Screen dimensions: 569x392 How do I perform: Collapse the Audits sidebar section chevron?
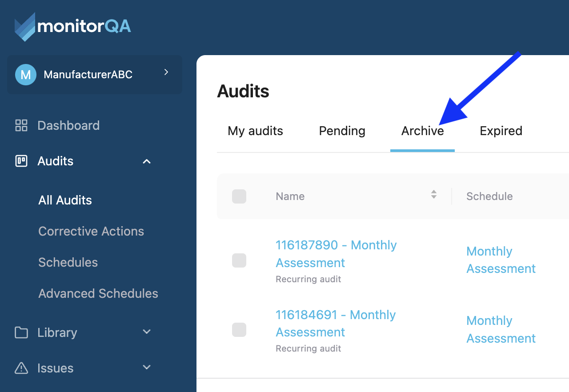point(147,161)
